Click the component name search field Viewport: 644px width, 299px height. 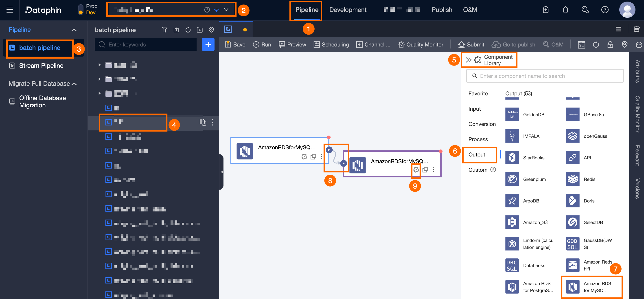(545, 76)
